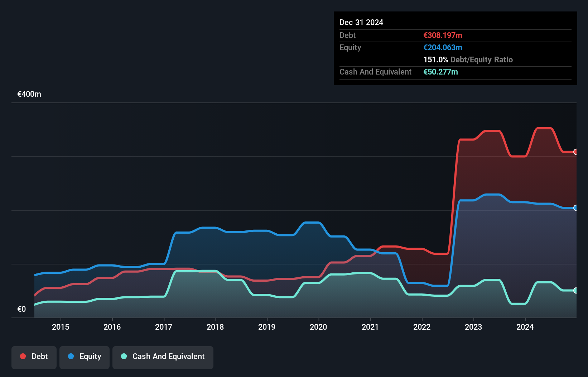The image size is (588, 377).
Task: Select the blue Equity endpoint marker on chart
Action: 575,208
